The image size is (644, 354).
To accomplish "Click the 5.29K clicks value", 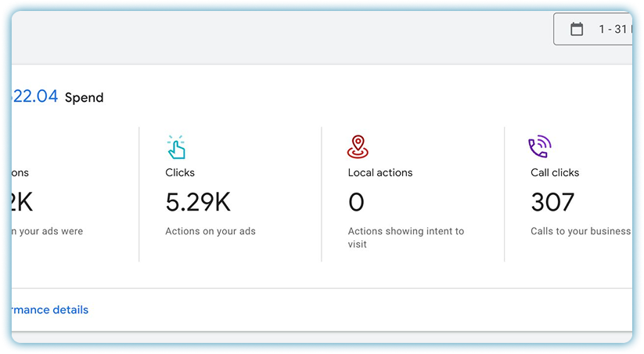I will (x=198, y=202).
